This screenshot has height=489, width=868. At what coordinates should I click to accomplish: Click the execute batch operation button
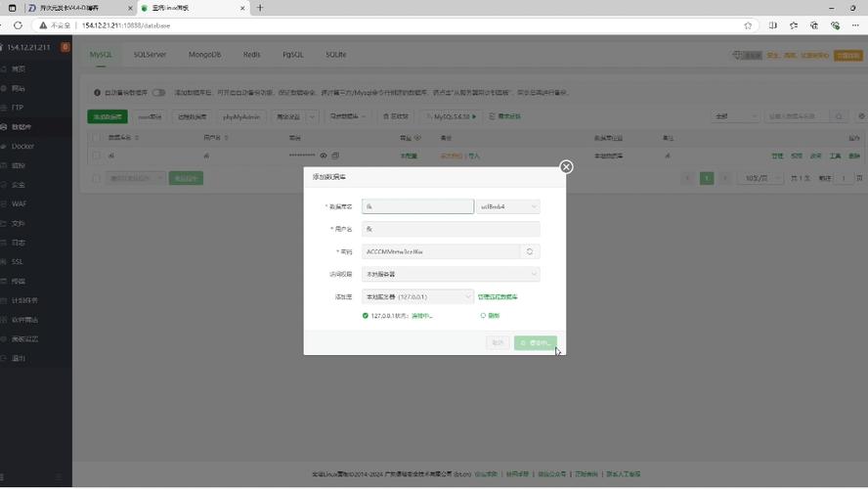pos(186,178)
